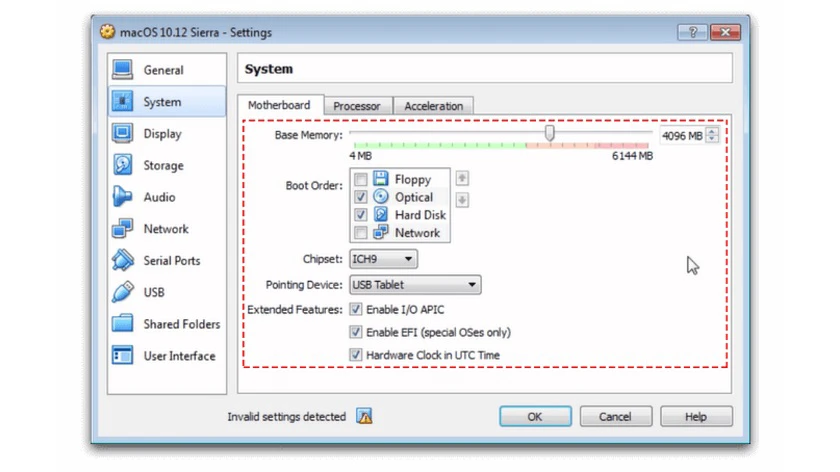Screen dimensions: 840x472
Task: Click the '4 MB' minimum memory label
Action: point(361,156)
